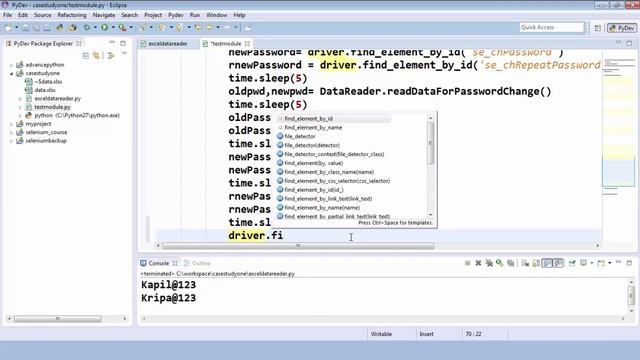Open the External Tools dropdown arrow
The height and width of the screenshot is (360, 640).
131,27
